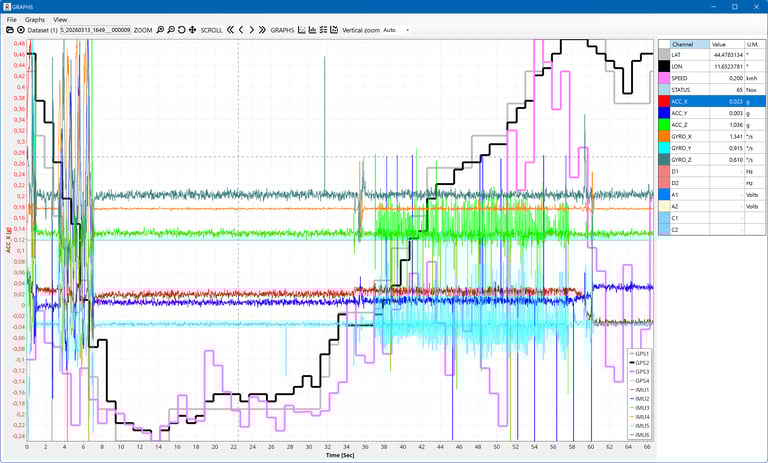768x463 pixels.
Task: Open the File menu
Action: pos(12,19)
